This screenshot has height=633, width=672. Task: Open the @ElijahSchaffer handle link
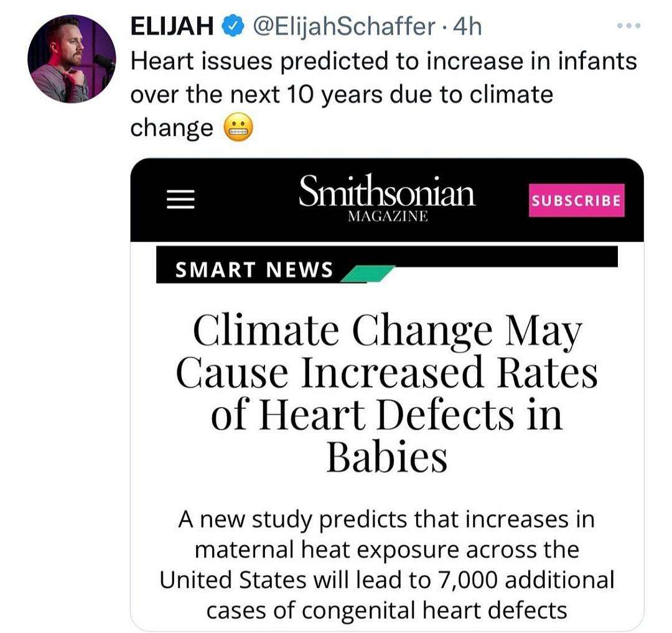[x=345, y=27]
